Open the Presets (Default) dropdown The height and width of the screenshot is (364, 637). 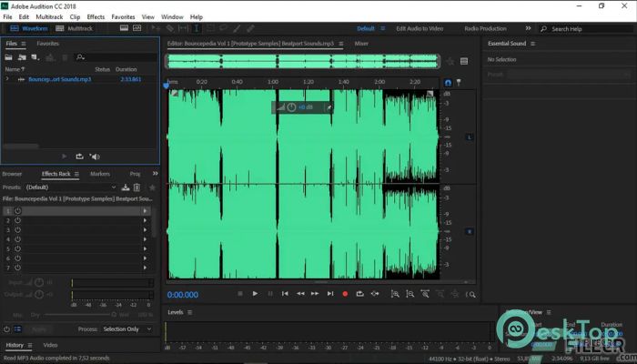click(71, 187)
